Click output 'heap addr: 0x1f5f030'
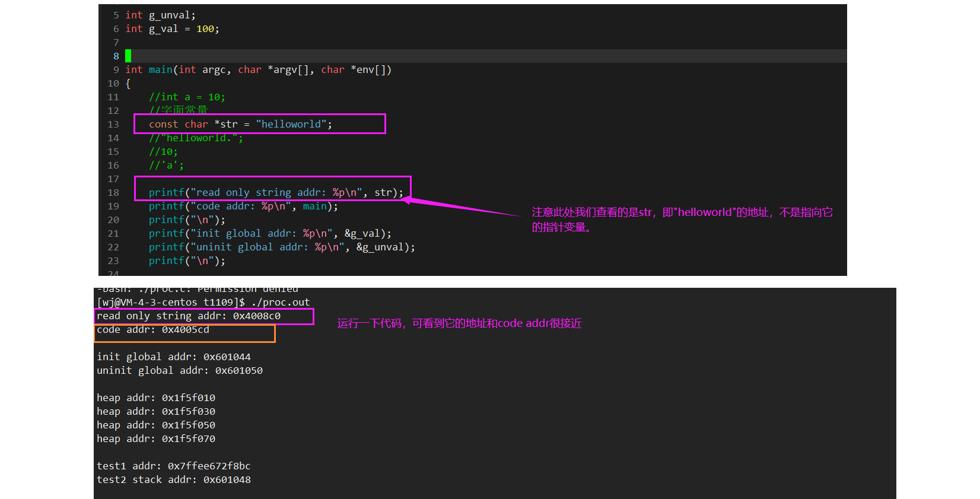This screenshot has width=980, height=499. [x=156, y=412]
